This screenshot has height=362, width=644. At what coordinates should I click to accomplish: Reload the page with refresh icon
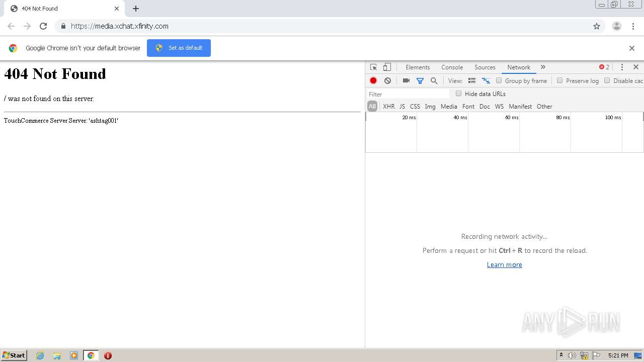point(43,26)
